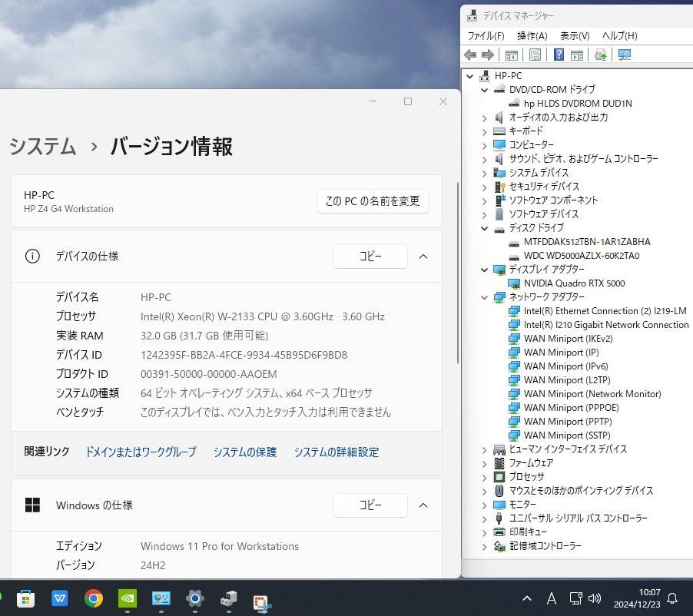The width and height of the screenshot is (693, 616).
Task: Open the ヘルプ(H) menu
Action: tap(619, 36)
